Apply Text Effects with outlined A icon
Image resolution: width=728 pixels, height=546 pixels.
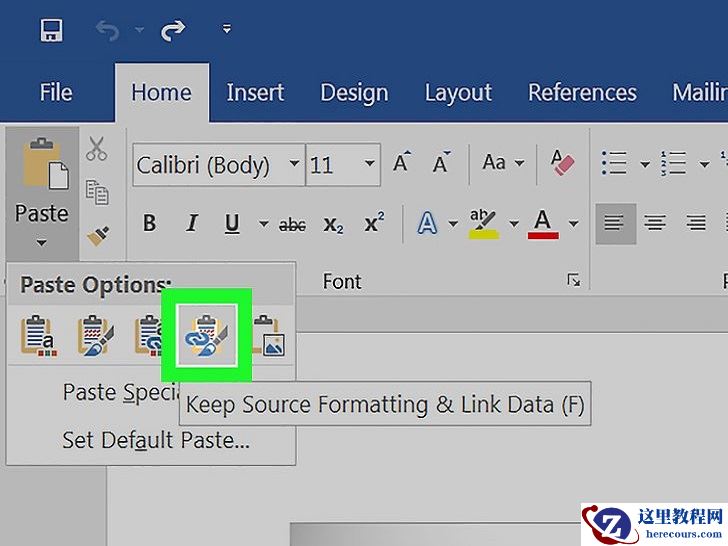tap(428, 223)
